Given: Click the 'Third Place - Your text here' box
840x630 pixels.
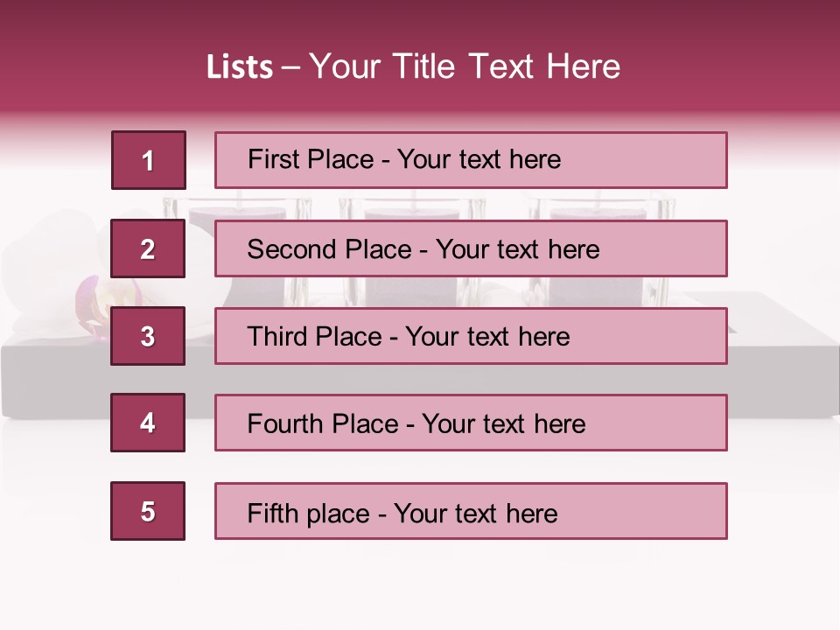Looking at the screenshot, I should coord(471,336).
